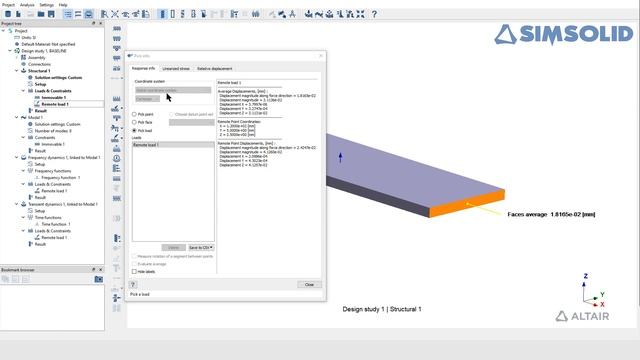Switch to the Linearized stress tab
640x360 pixels.
coord(176,69)
